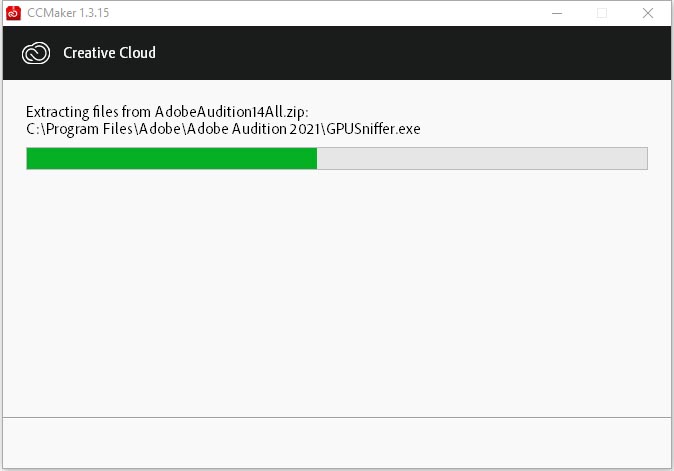Click the red CCMaker app icon in title bar

tap(13, 13)
